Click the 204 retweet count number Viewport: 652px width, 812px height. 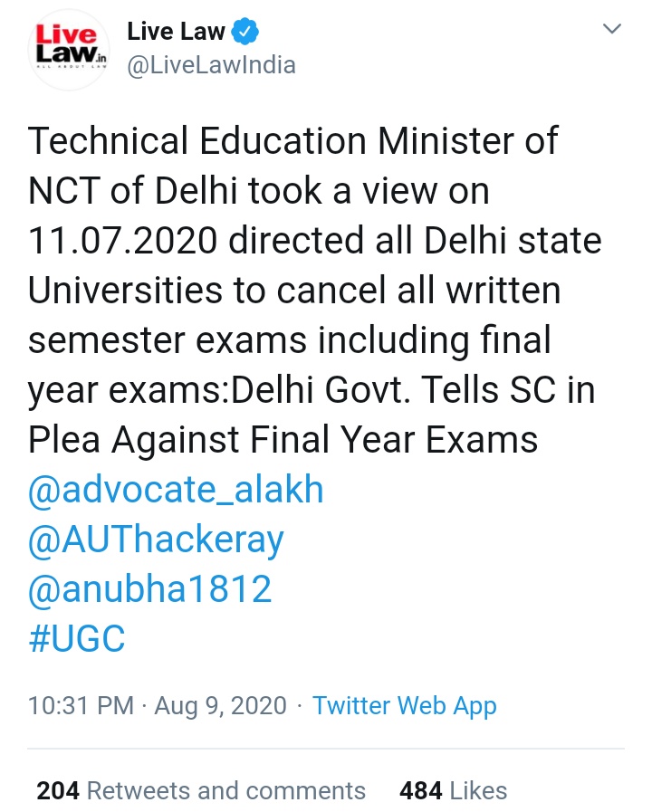pyautogui.click(x=57, y=790)
